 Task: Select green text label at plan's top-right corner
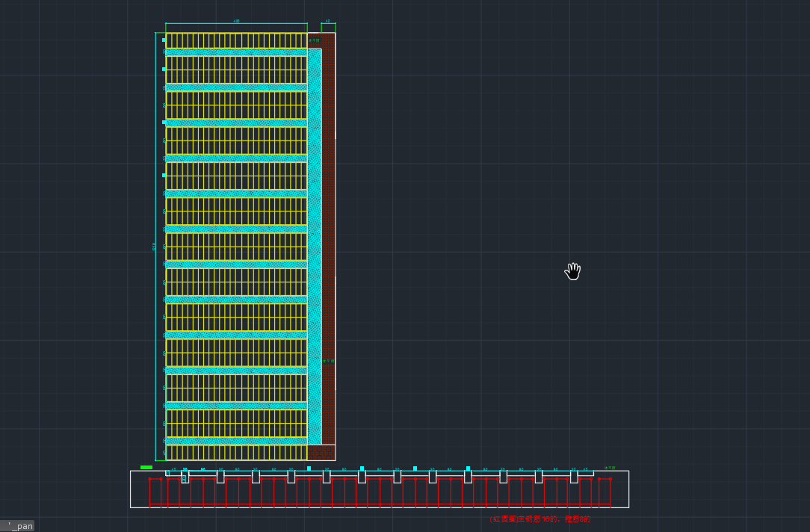coord(315,41)
